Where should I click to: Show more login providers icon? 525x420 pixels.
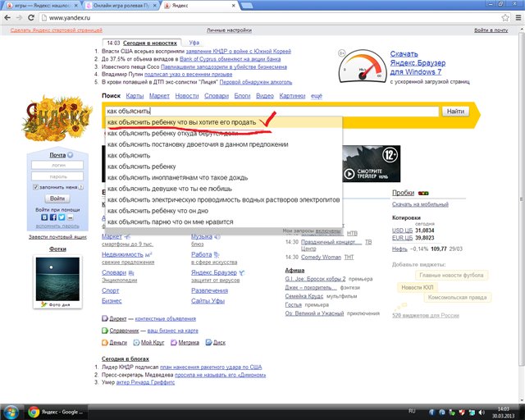[x=70, y=217]
